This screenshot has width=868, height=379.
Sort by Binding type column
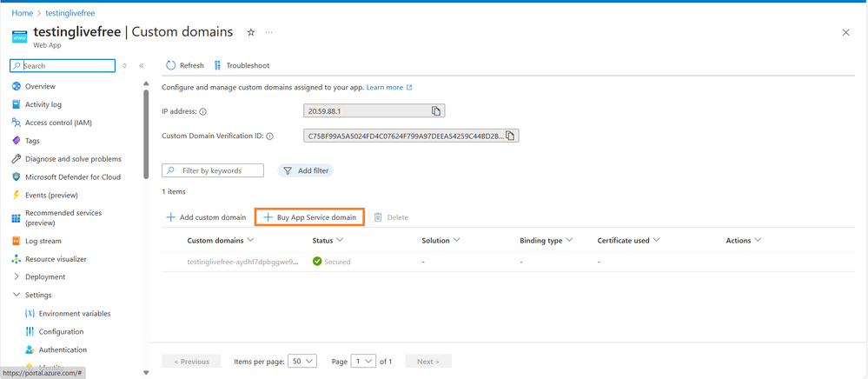tap(547, 241)
